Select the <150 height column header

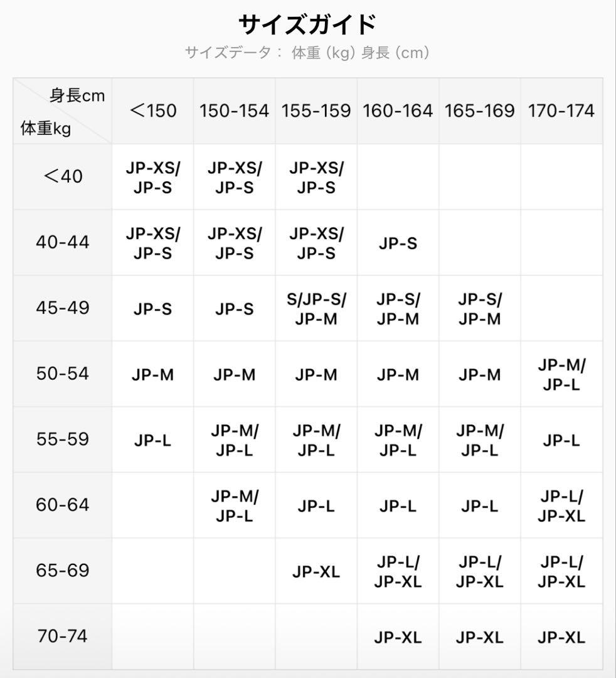153,110
